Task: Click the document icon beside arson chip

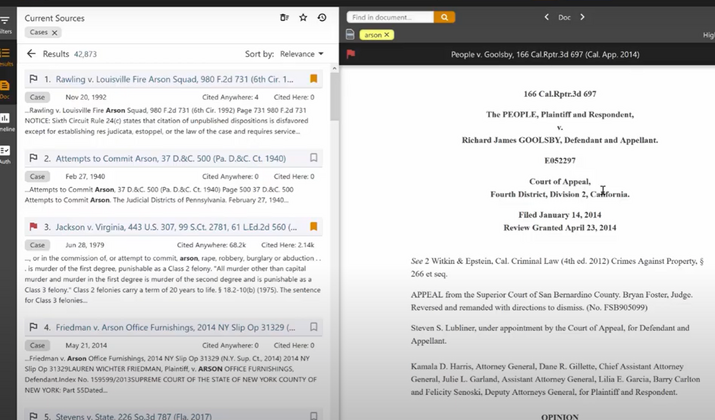Action: point(350,35)
